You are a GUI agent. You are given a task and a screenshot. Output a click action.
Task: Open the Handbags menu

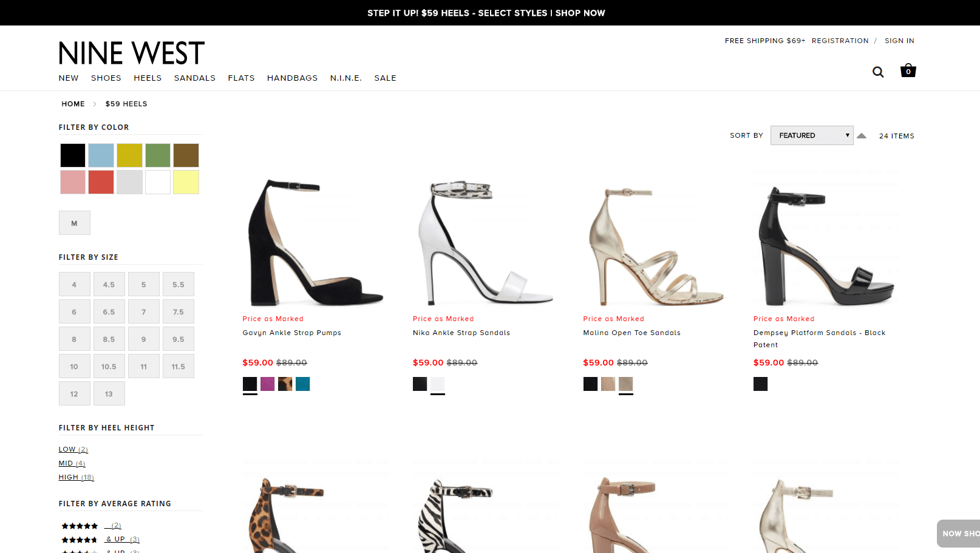pos(293,78)
